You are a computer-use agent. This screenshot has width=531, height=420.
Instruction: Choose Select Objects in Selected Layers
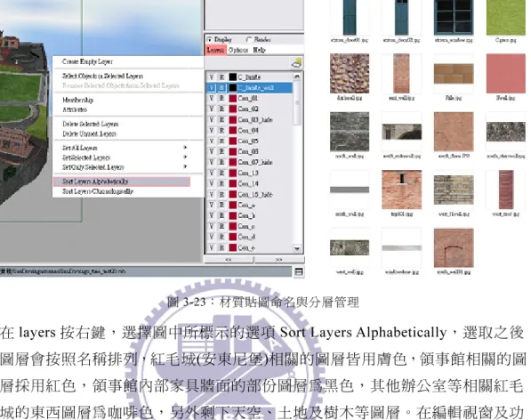pyautogui.click(x=102, y=76)
